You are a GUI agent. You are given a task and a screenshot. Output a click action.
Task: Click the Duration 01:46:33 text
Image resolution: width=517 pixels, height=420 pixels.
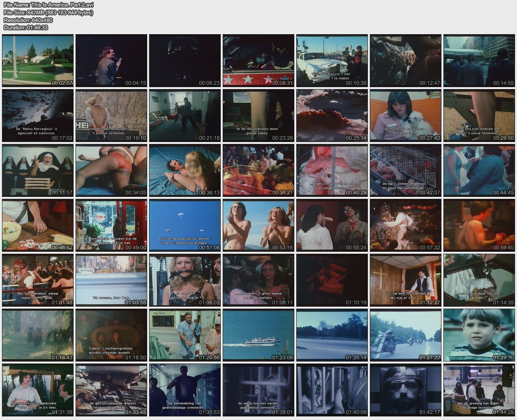click(26, 27)
